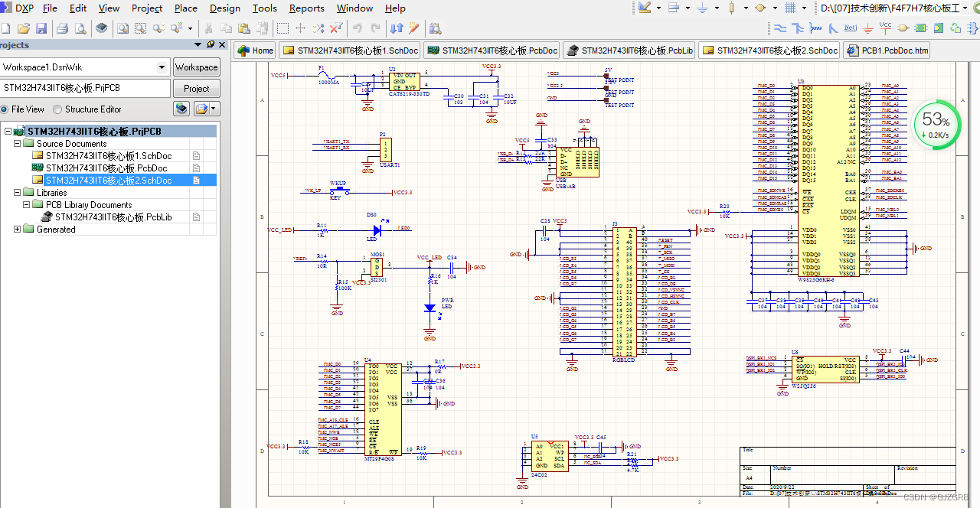
Task: Click the Undo toolbar icon
Action: (357, 30)
